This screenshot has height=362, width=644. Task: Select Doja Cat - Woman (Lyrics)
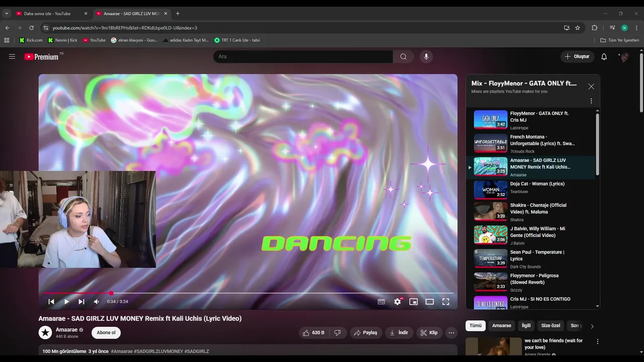coord(531,190)
